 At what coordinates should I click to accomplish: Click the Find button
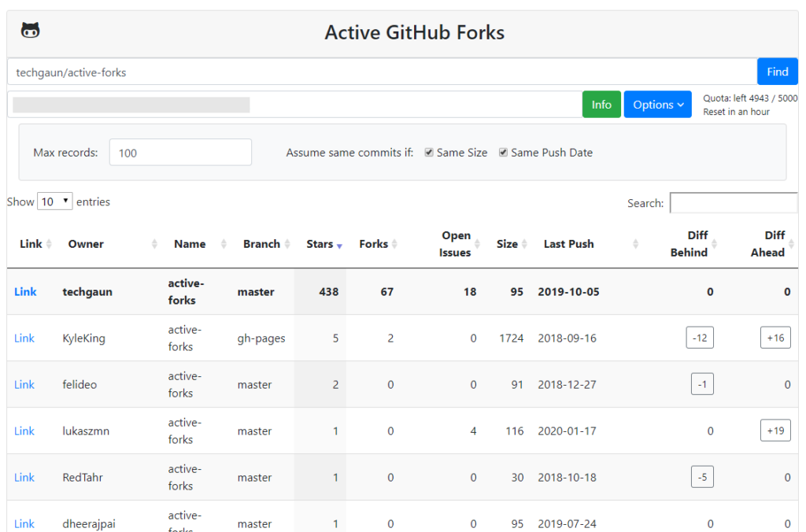tap(777, 72)
